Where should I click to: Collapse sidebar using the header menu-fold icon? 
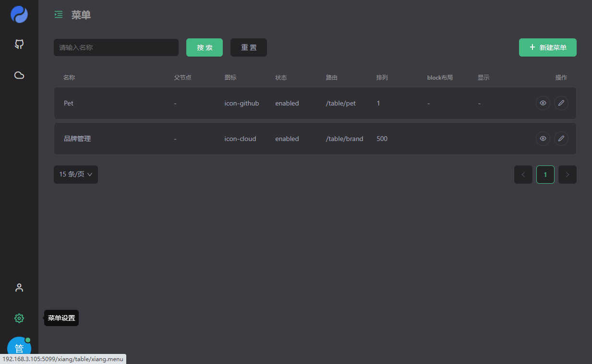point(59,15)
